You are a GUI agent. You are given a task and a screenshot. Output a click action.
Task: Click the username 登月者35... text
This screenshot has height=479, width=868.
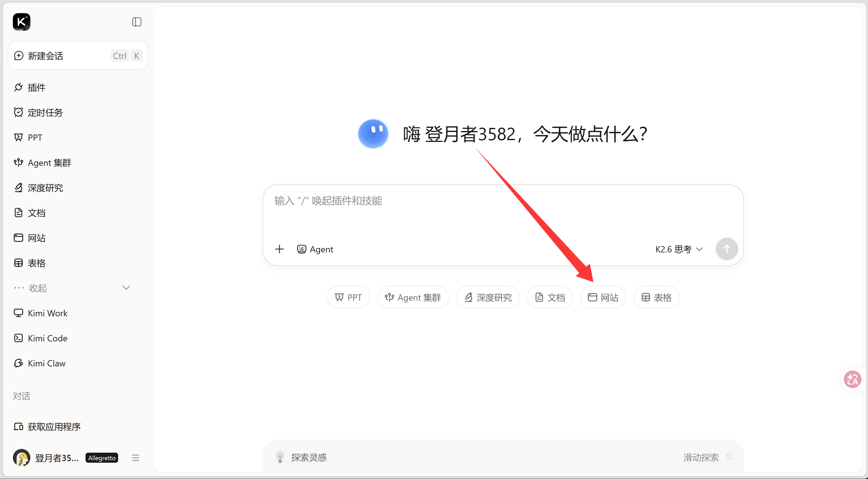[x=57, y=458]
